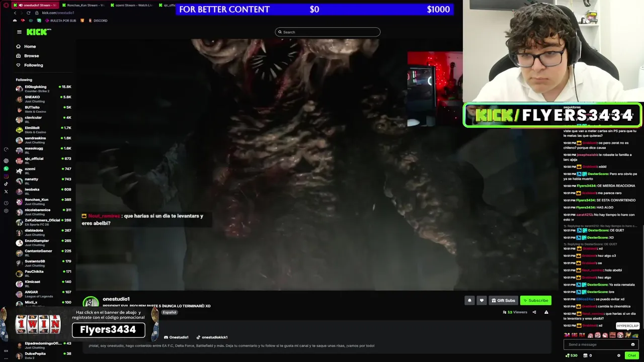This screenshot has height=362, width=644.
Task: Open SNEAKO followed channel
Action: (x=43, y=99)
